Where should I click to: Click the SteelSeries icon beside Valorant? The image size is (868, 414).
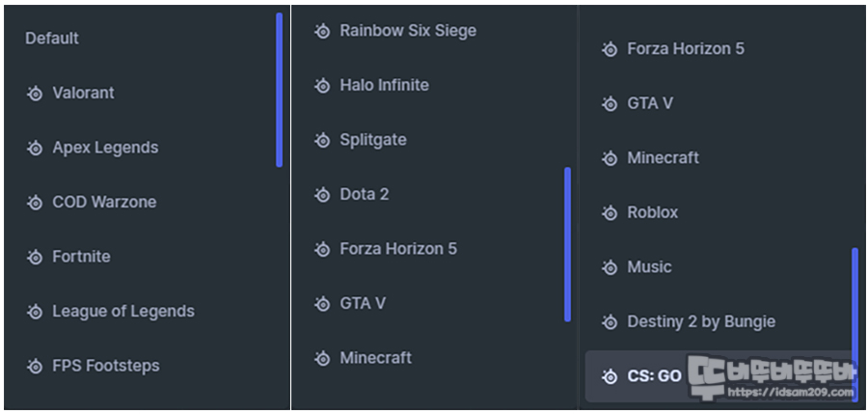coord(35,94)
